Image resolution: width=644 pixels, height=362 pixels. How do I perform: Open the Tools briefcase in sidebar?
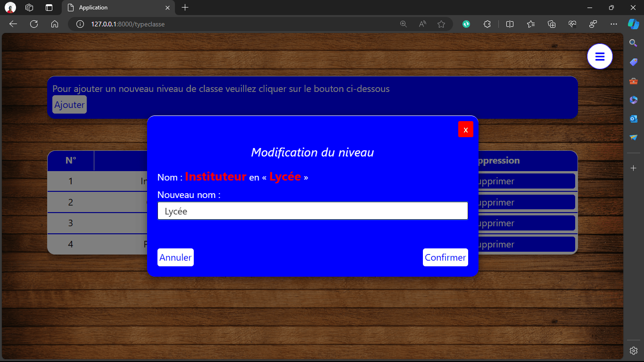634,81
